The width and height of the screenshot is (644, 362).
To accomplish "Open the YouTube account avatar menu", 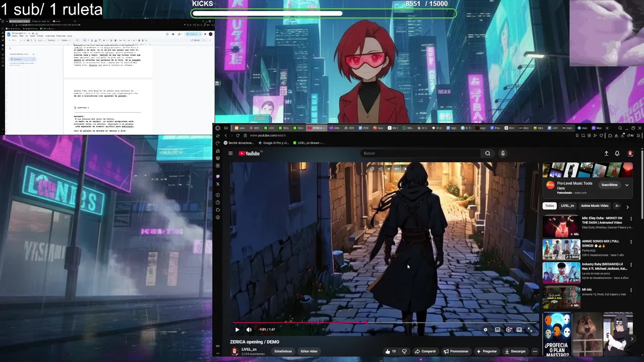I will [630, 153].
